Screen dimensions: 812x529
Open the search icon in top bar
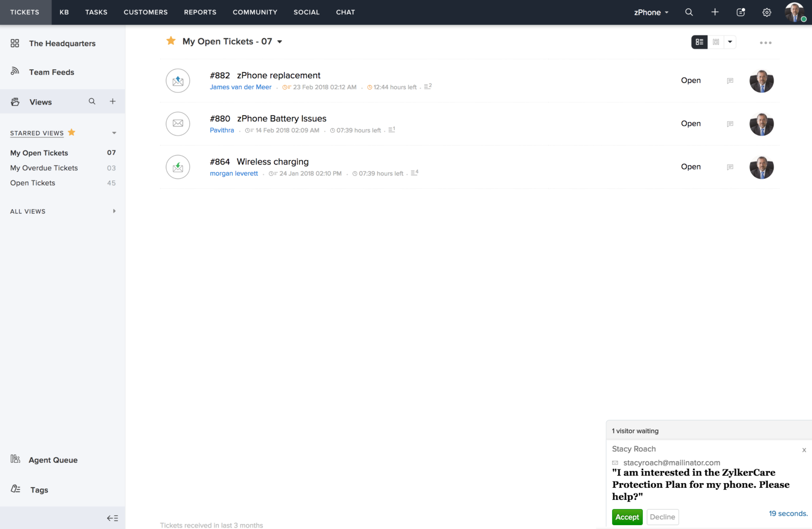point(689,12)
